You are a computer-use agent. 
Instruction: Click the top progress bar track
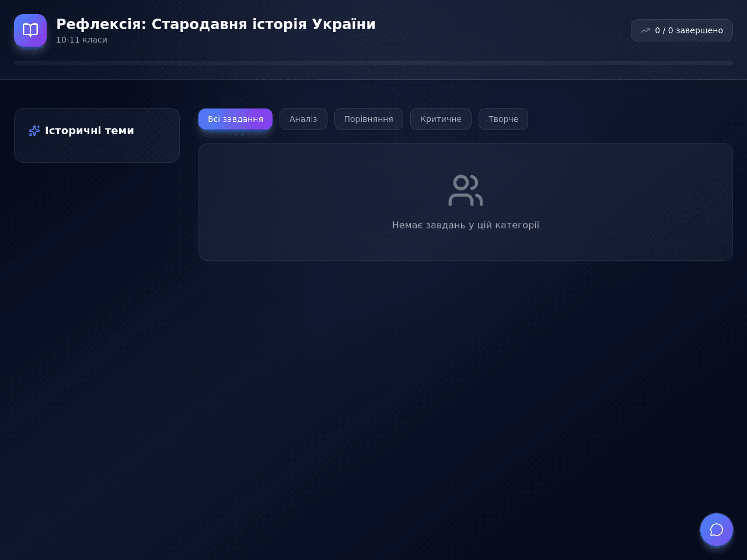[373, 63]
